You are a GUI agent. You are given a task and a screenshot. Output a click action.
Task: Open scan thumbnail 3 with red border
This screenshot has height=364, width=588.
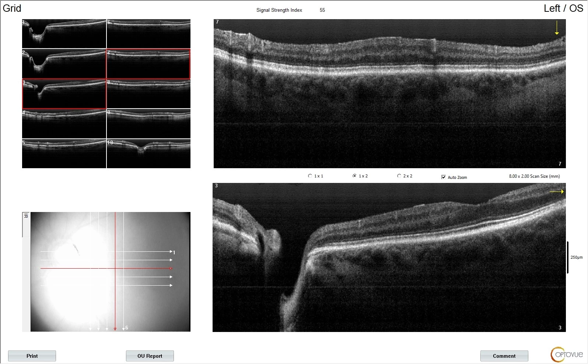coord(64,93)
